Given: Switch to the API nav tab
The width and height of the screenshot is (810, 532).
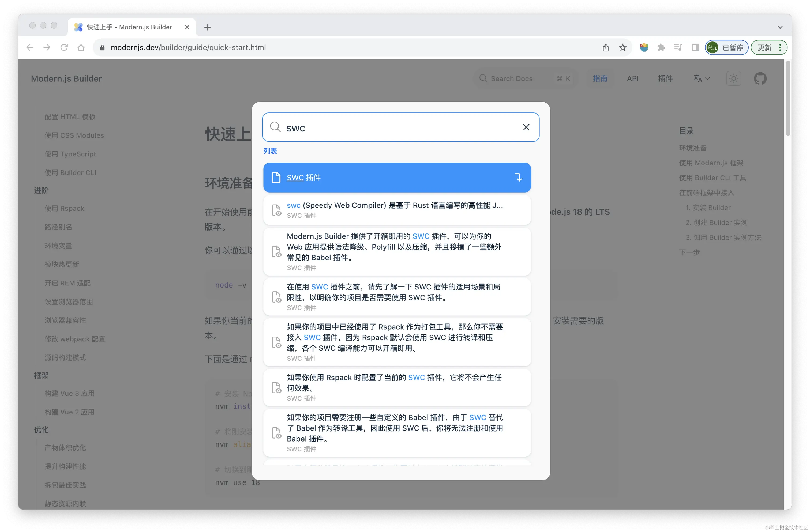Looking at the screenshot, I should pyautogui.click(x=632, y=78).
